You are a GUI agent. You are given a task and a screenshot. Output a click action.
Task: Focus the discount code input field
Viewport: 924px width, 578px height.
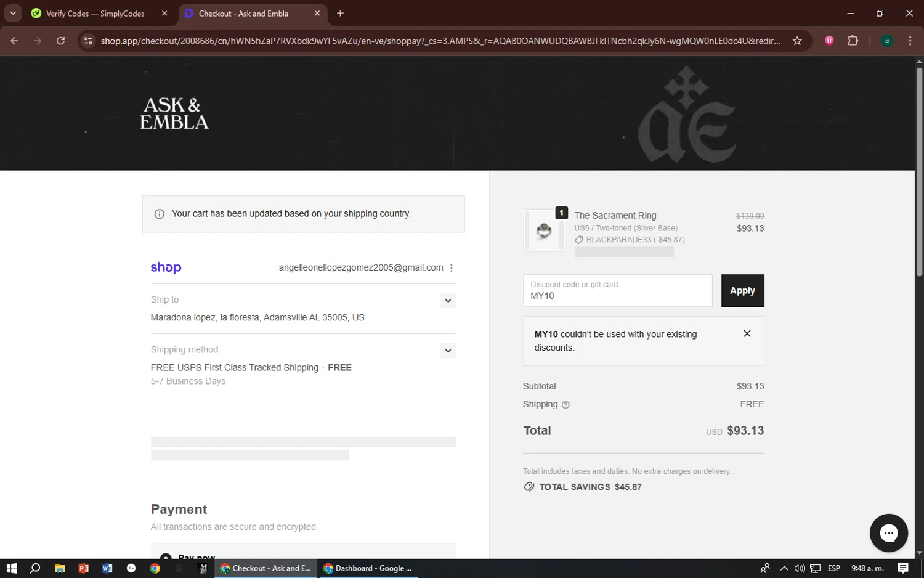(617, 290)
